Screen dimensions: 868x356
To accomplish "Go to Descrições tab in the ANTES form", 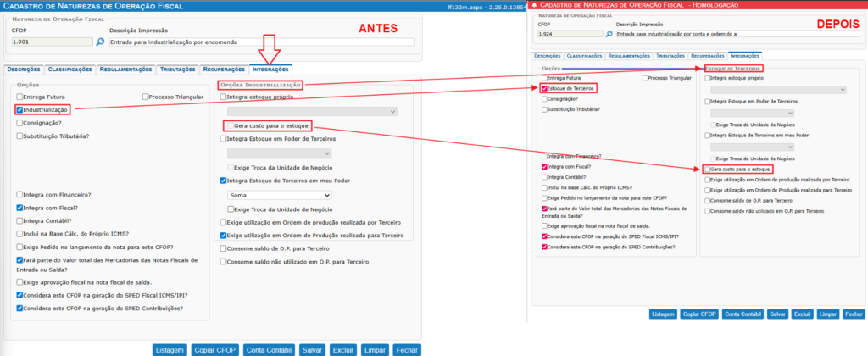I will [22, 69].
